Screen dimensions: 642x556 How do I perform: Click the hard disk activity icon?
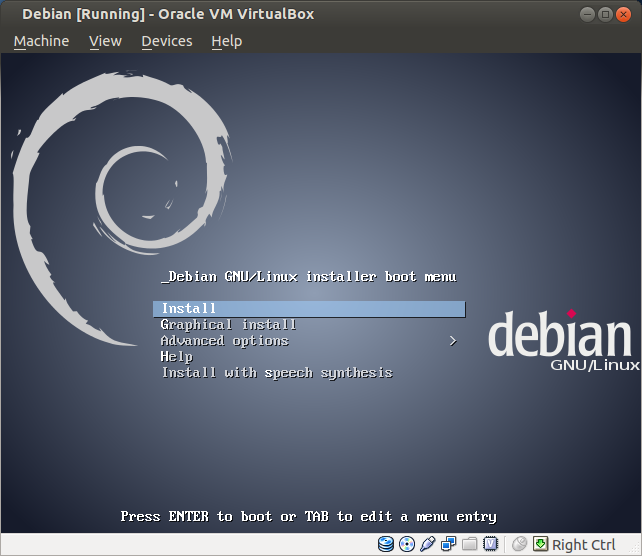[x=386, y=544]
